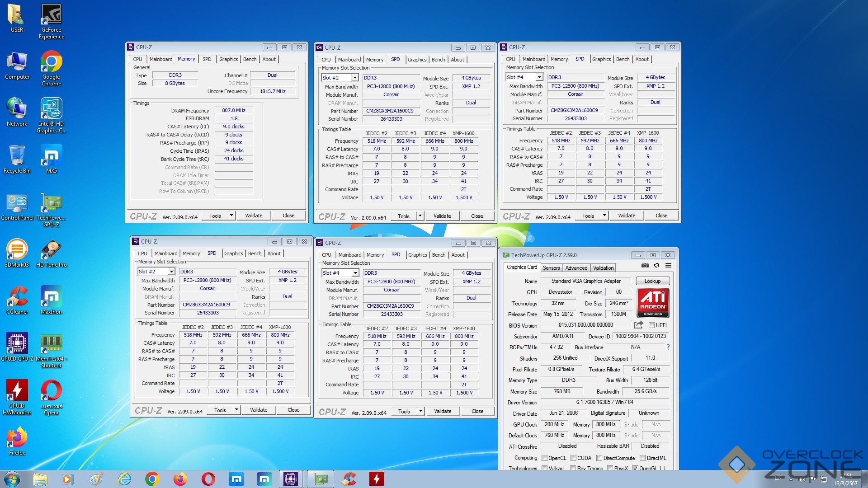Open TechPowerUp GPU-Z desktop shortcut
Screen dimensions: 868x488
(52, 209)
